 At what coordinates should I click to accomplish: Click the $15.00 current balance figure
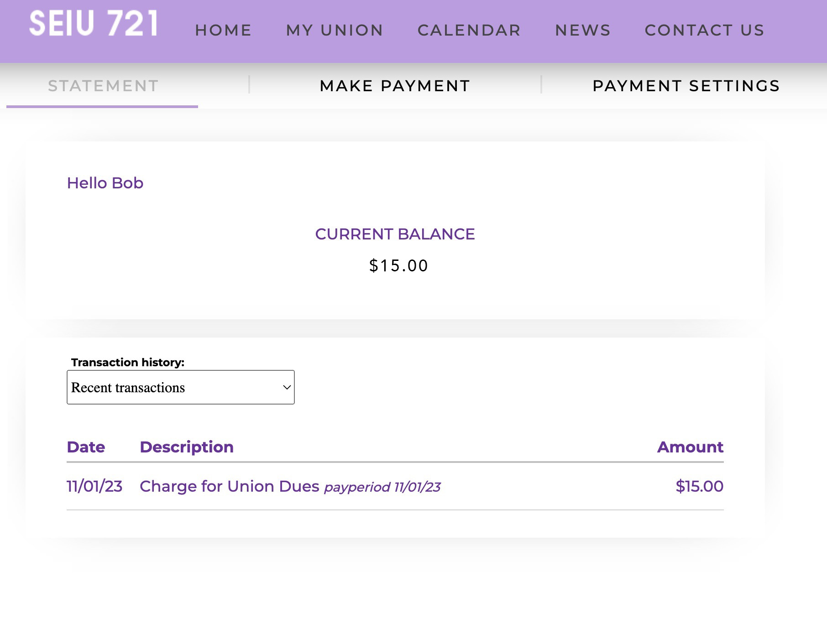398,265
